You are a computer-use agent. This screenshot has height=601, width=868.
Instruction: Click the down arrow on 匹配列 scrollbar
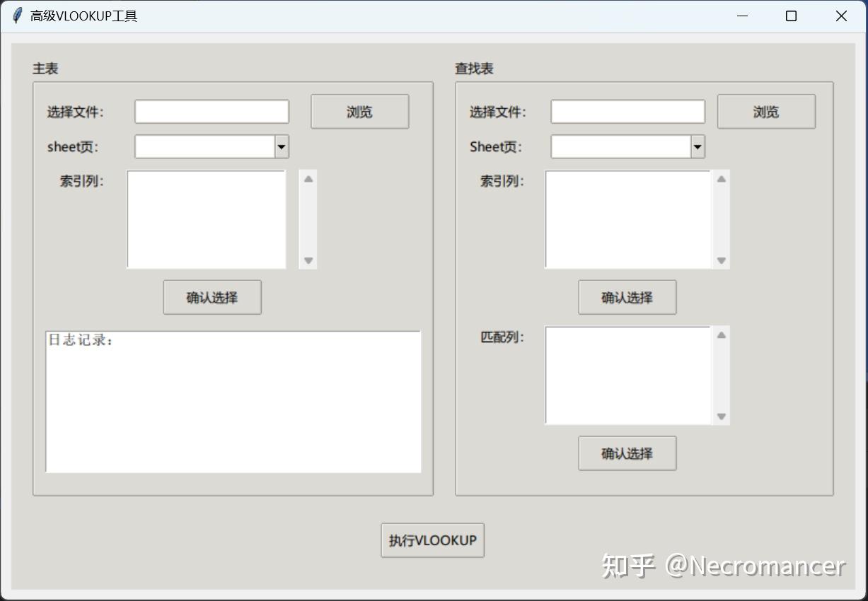[721, 416]
